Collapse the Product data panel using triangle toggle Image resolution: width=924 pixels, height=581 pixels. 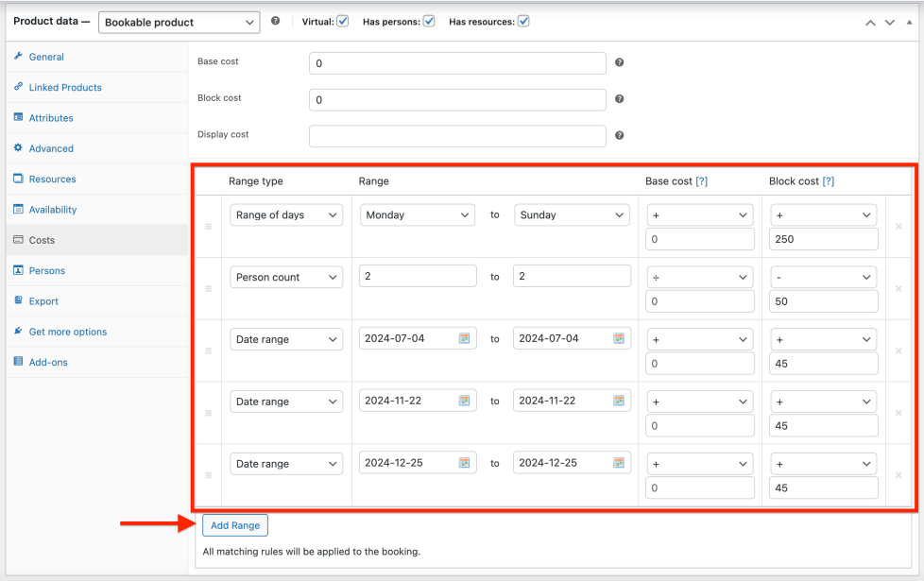click(x=909, y=22)
